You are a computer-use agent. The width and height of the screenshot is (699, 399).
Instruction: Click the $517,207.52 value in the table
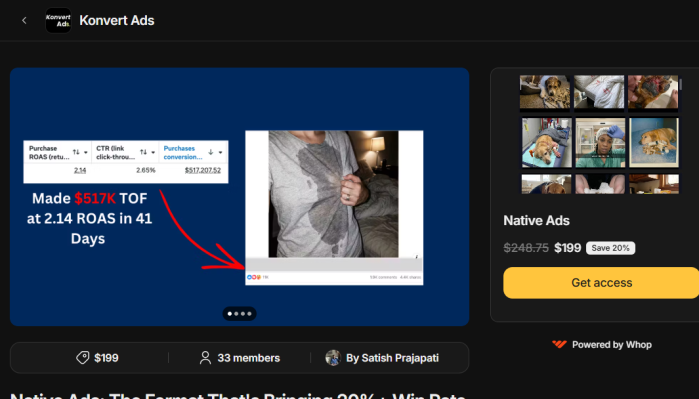tap(203, 170)
